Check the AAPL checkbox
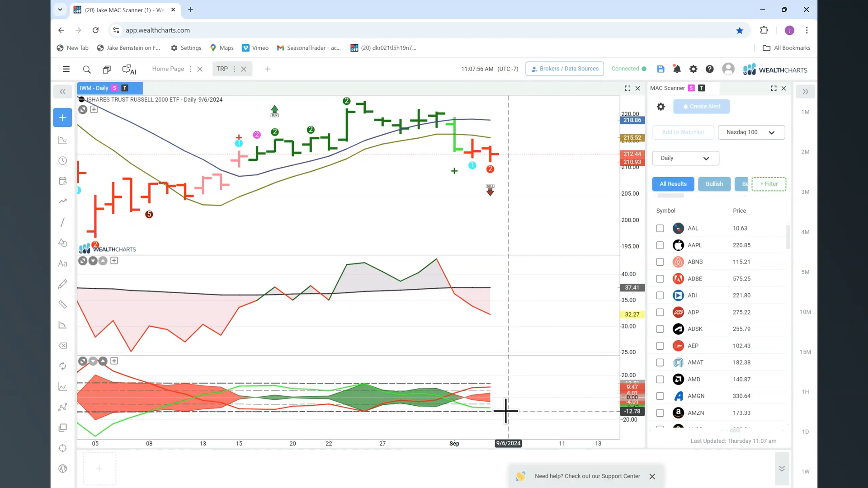868x488 pixels. point(660,245)
